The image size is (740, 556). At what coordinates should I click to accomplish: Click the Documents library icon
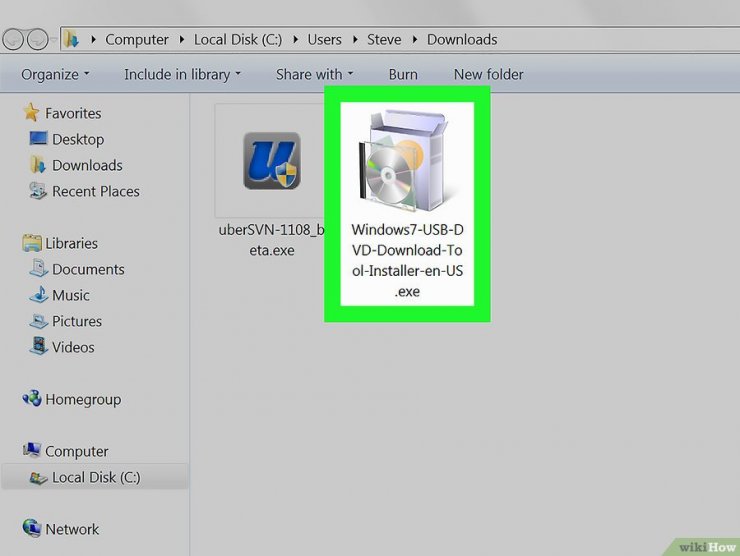pos(38,268)
